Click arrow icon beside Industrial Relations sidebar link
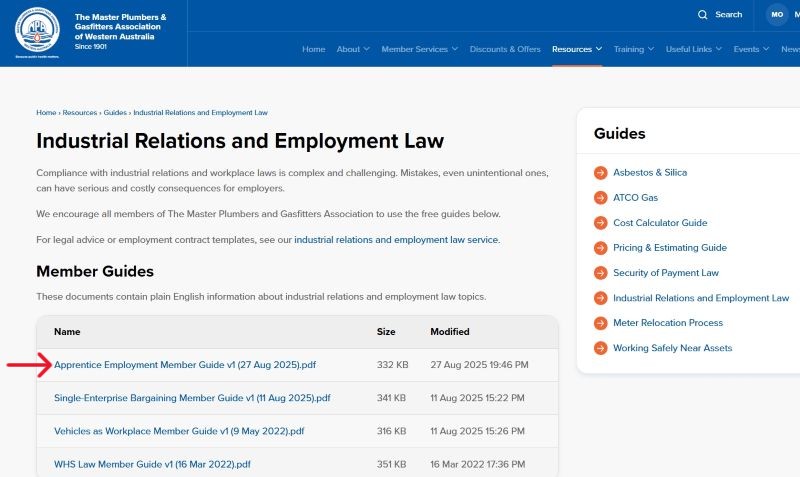800x477 pixels. pyautogui.click(x=601, y=298)
